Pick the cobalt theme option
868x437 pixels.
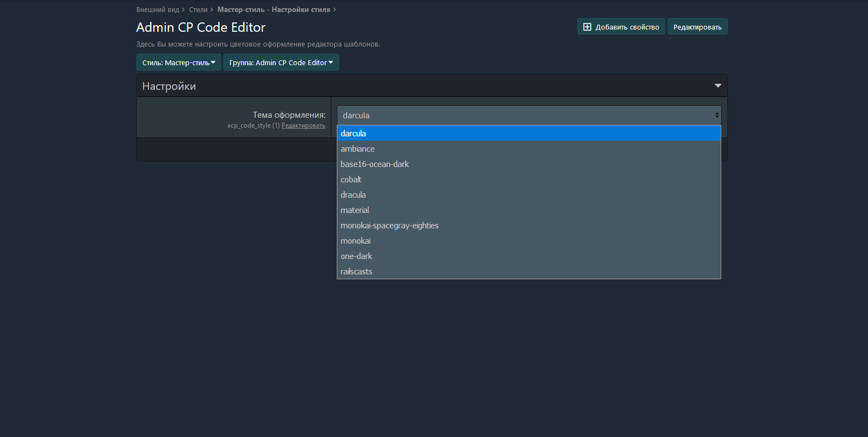coord(351,180)
